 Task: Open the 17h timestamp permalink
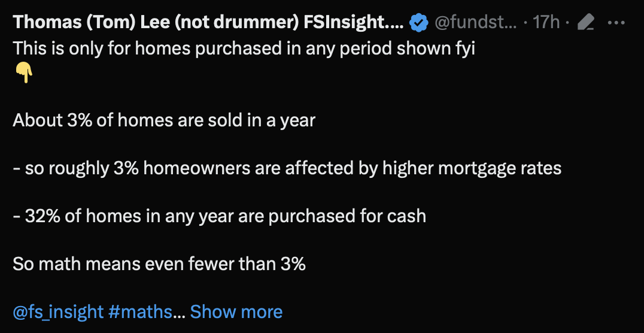tap(546, 23)
